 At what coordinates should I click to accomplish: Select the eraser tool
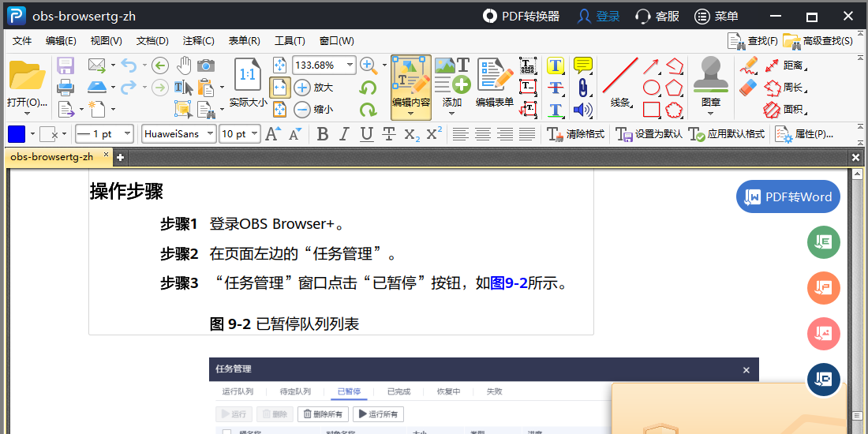[x=748, y=88]
